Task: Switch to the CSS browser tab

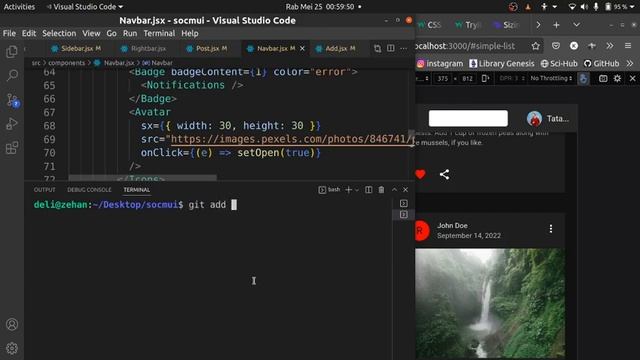Action: (429, 25)
